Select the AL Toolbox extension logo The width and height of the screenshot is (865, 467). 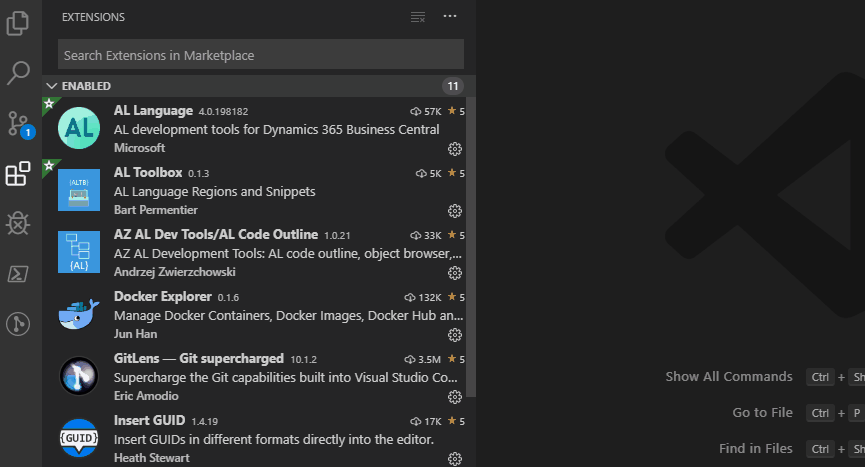tap(79, 190)
